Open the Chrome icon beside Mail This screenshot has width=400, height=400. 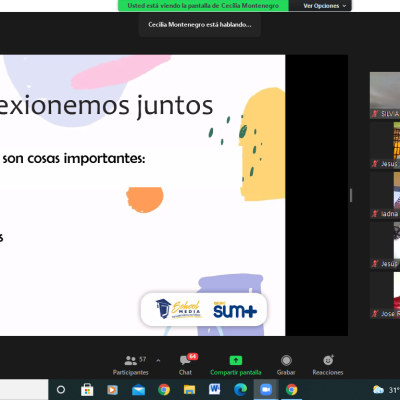click(164, 389)
